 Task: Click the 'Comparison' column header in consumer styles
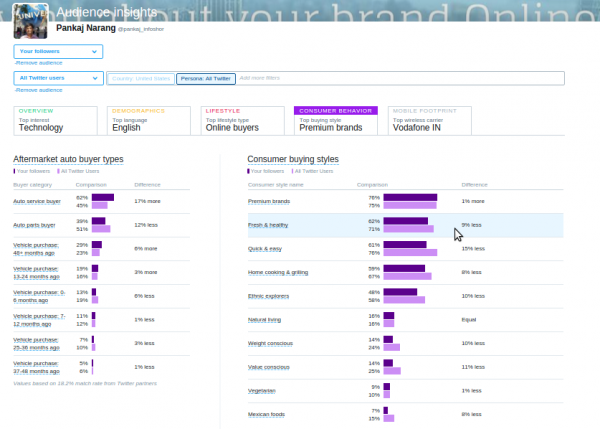(372, 185)
